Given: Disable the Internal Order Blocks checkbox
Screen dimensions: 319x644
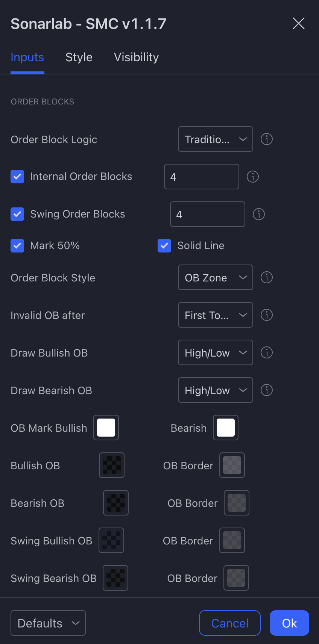Looking at the screenshot, I should [x=17, y=177].
